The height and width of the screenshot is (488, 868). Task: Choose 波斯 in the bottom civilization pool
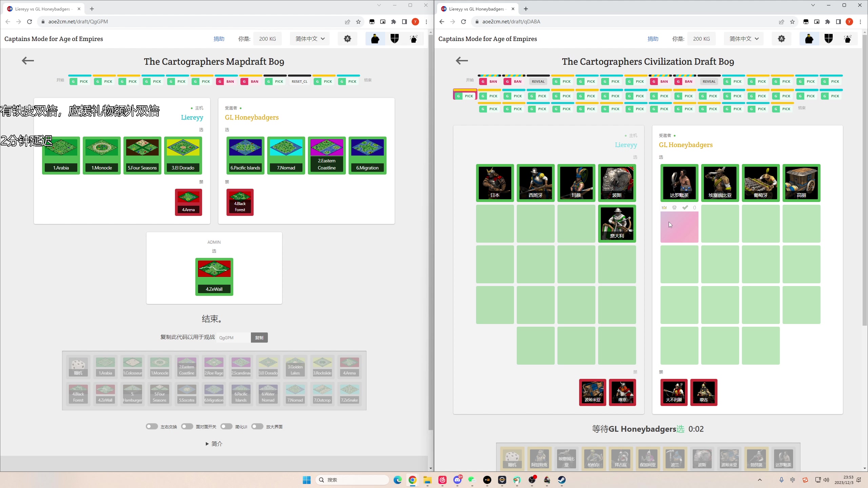702,459
